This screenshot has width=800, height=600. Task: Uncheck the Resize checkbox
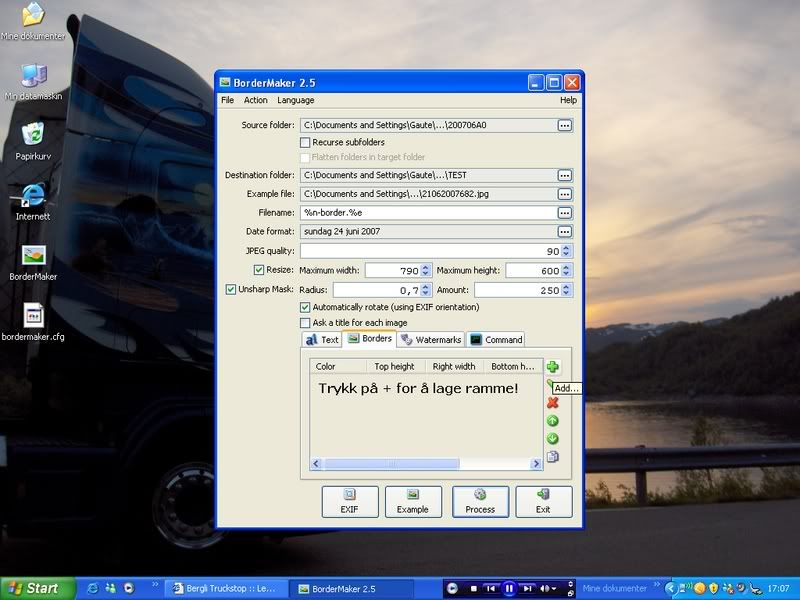click(259, 270)
